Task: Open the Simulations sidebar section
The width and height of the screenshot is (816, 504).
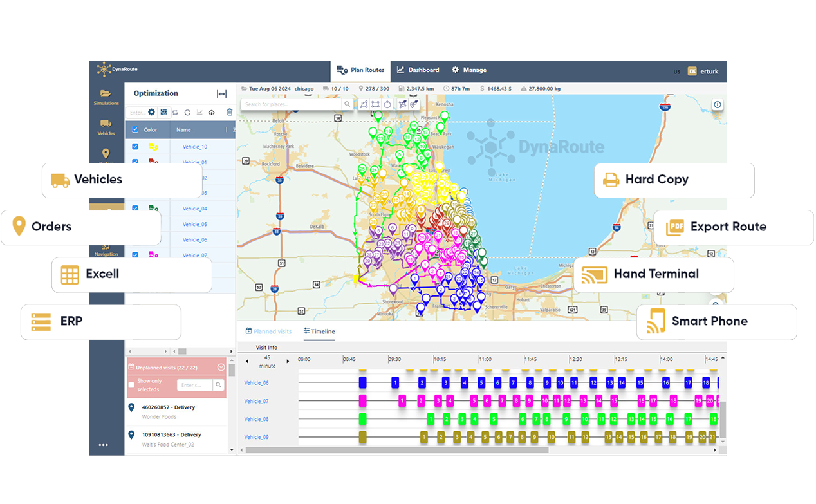Action: (x=106, y=97)
